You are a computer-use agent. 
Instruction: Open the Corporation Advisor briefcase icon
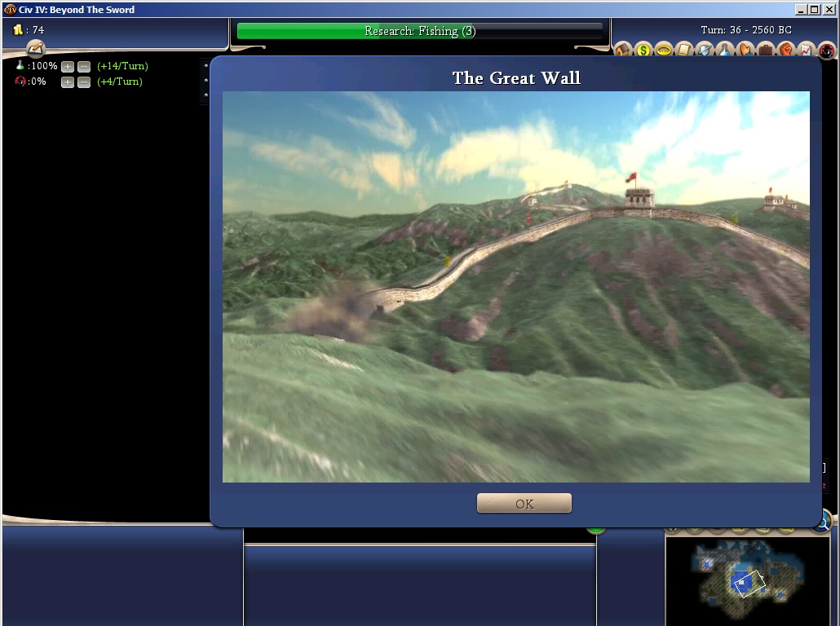tap(766, 51)
